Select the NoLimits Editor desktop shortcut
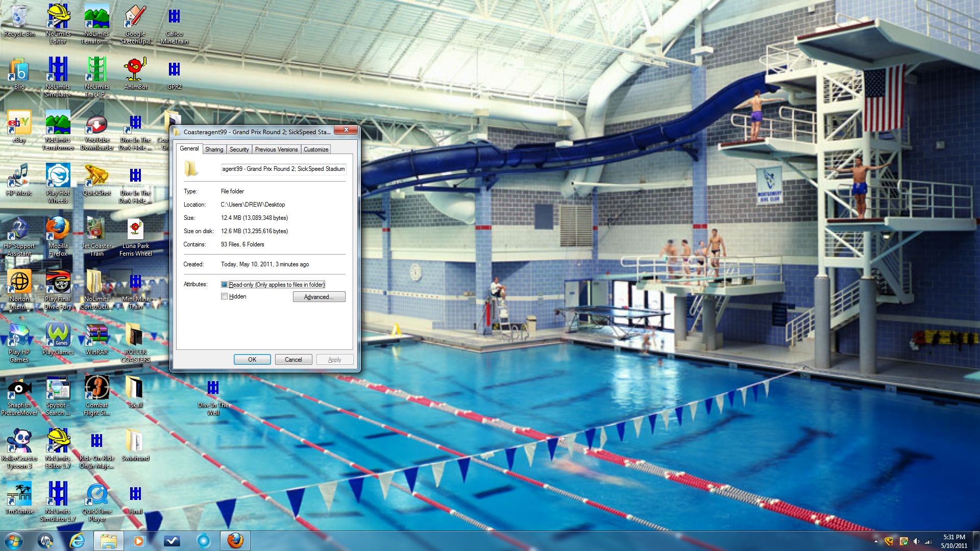Viewport: 980px width, 551px height. [58, 23]
